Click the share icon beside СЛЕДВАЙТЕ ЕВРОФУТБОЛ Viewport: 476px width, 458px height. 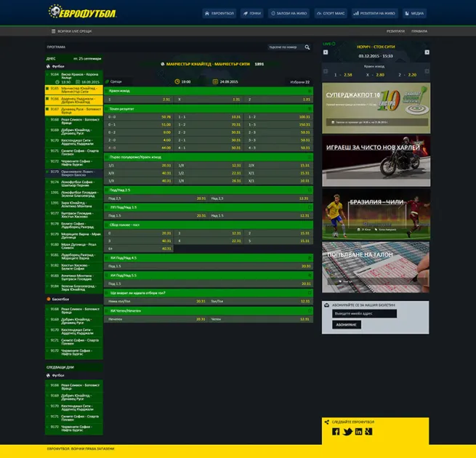(326, 422)
